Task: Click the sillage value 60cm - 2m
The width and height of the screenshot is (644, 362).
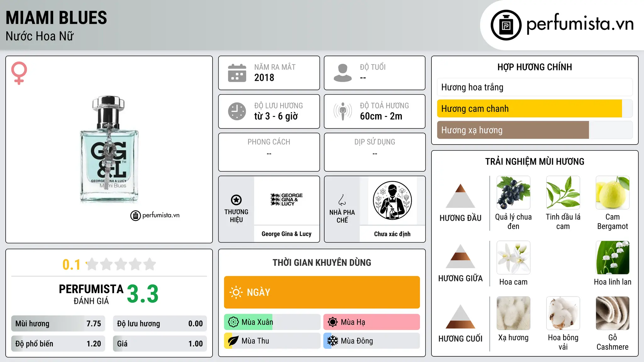Action: (x=381, y=116)
